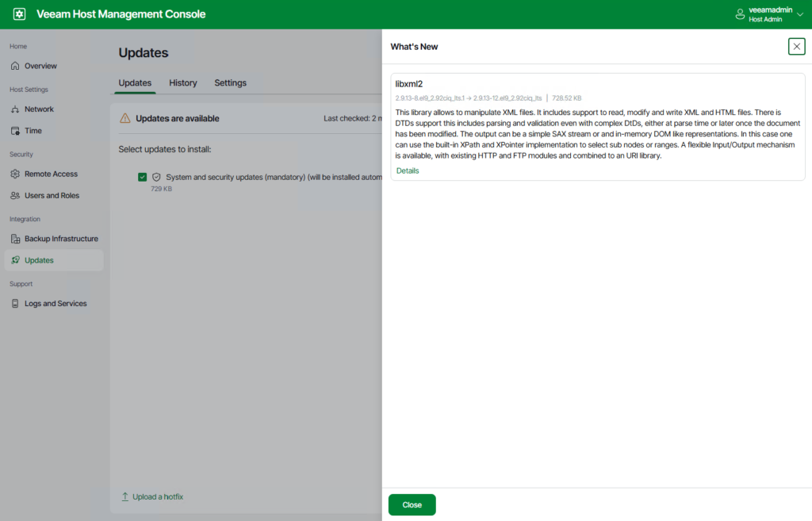812x521 pixels.
Task: Switch to the Settings tab
Action: [x=231, y=82]
